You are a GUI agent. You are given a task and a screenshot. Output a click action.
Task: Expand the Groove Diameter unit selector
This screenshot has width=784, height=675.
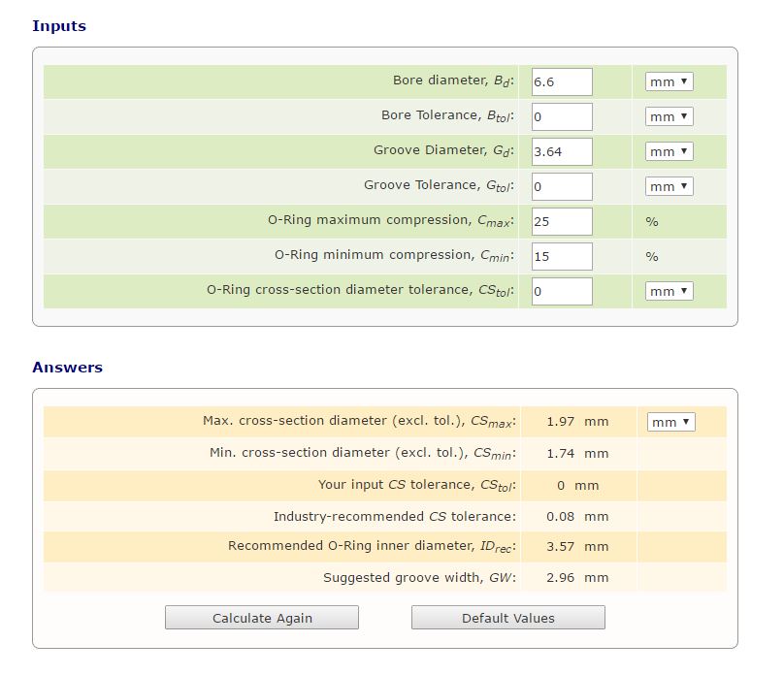(669, 152)
